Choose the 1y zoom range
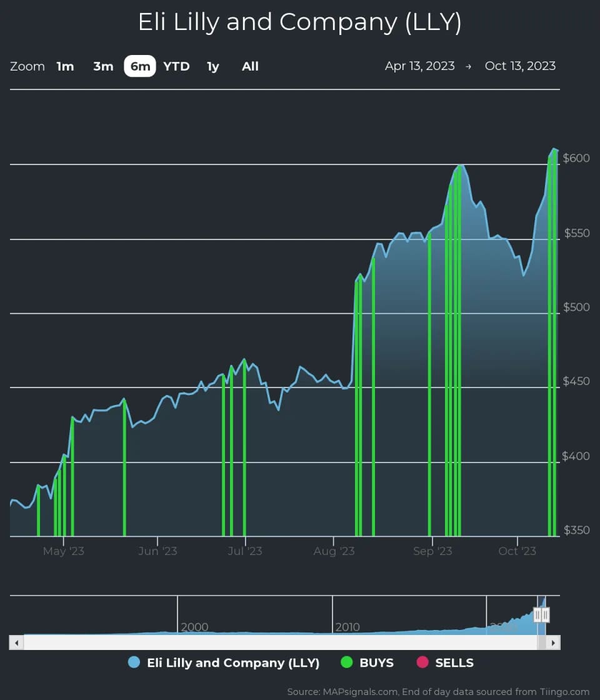This screenshot has height=700, width=600. coord(213,66)
